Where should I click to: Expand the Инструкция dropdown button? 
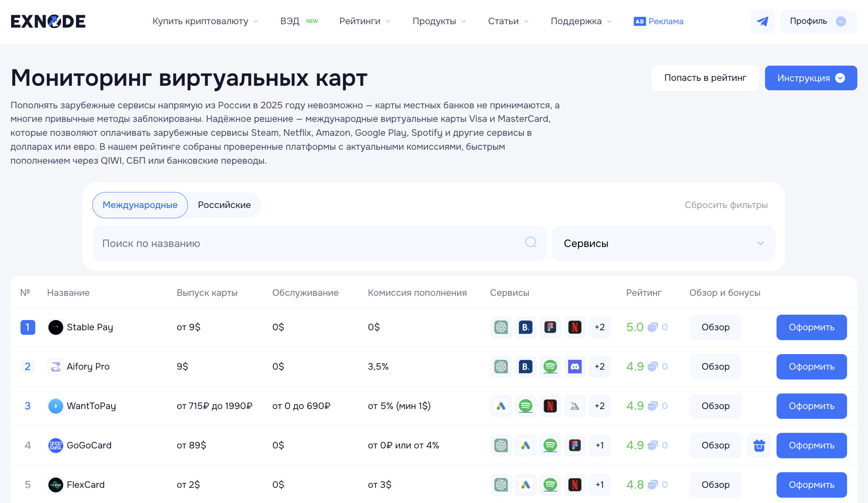pos(811,78)
